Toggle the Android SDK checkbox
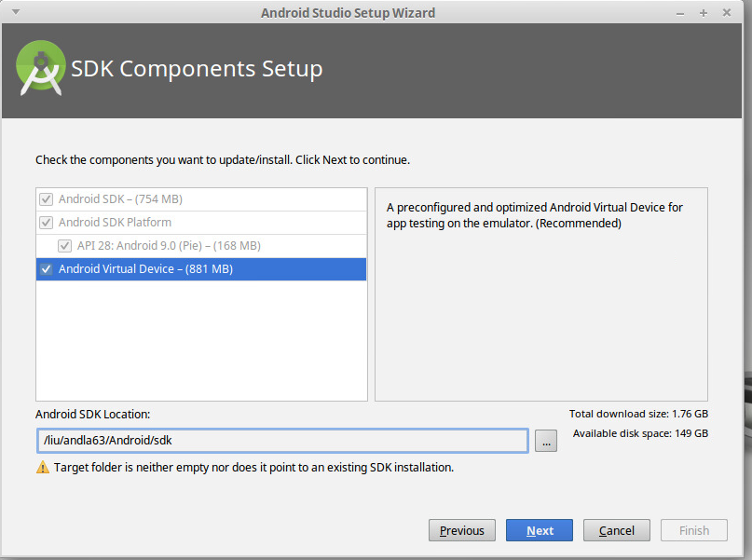 [x=46, y=199]
